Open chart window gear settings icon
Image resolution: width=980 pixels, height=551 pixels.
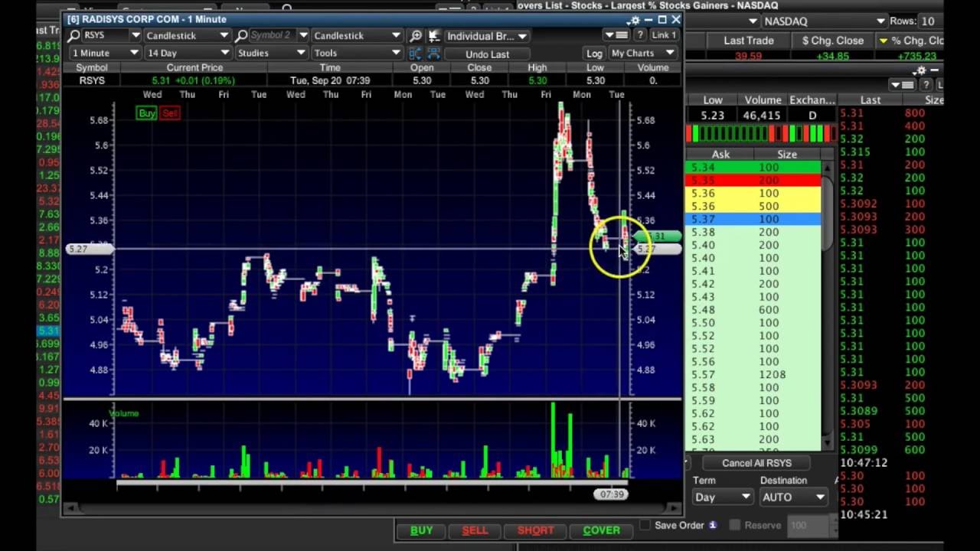click(635, 21)
